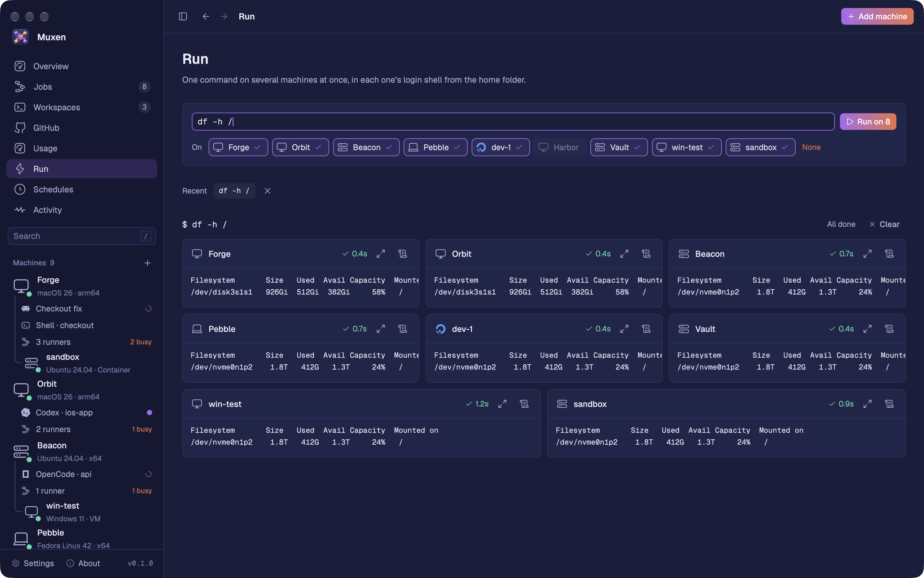Open log icon on dev-1 card

[x=646, y=329]
